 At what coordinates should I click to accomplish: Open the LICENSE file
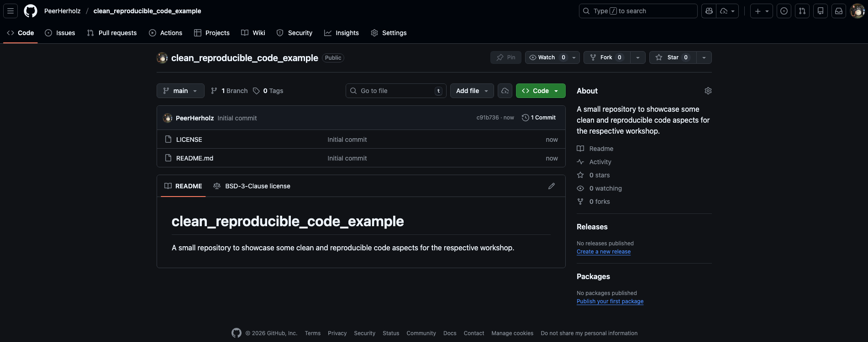[x=189, y=140]
